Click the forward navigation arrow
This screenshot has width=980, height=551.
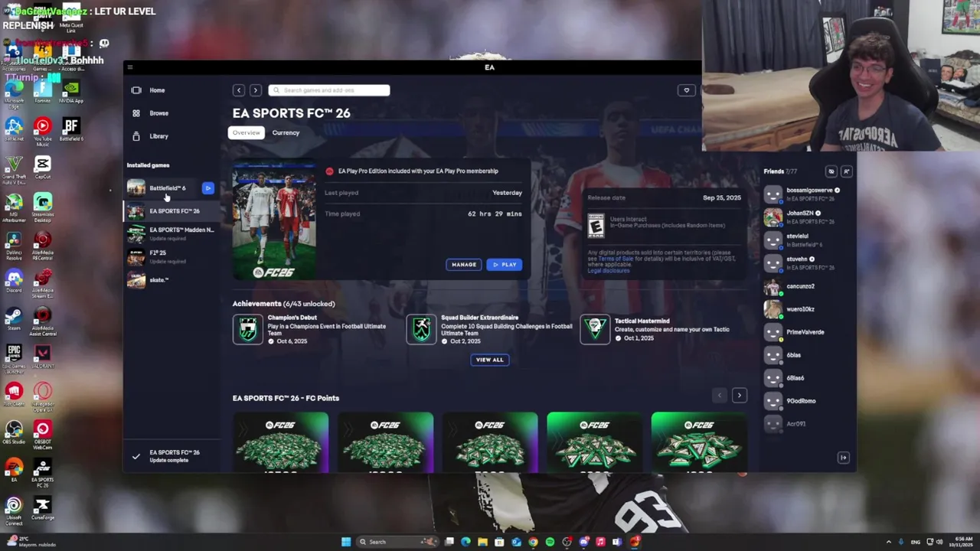[x=256, y=90]
